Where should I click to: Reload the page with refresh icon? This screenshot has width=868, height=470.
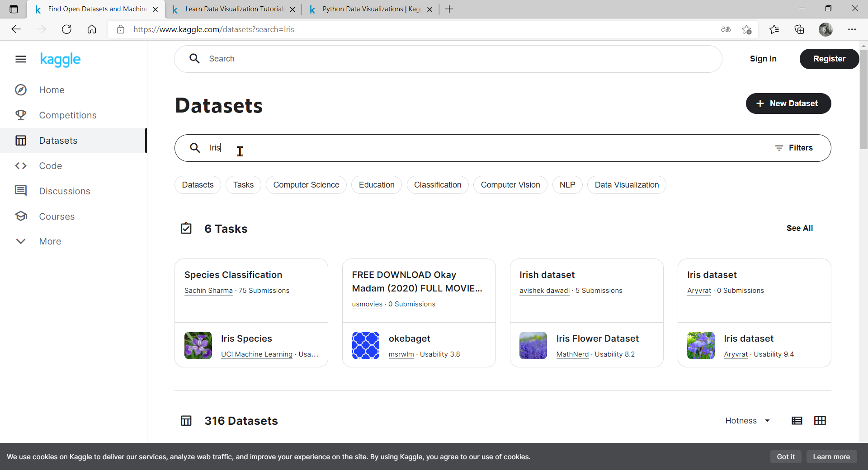click(66, 29)
